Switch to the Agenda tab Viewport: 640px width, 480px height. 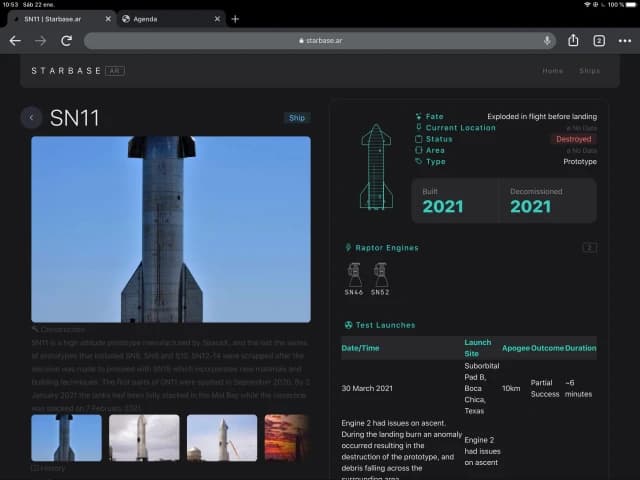pos(171,19)
